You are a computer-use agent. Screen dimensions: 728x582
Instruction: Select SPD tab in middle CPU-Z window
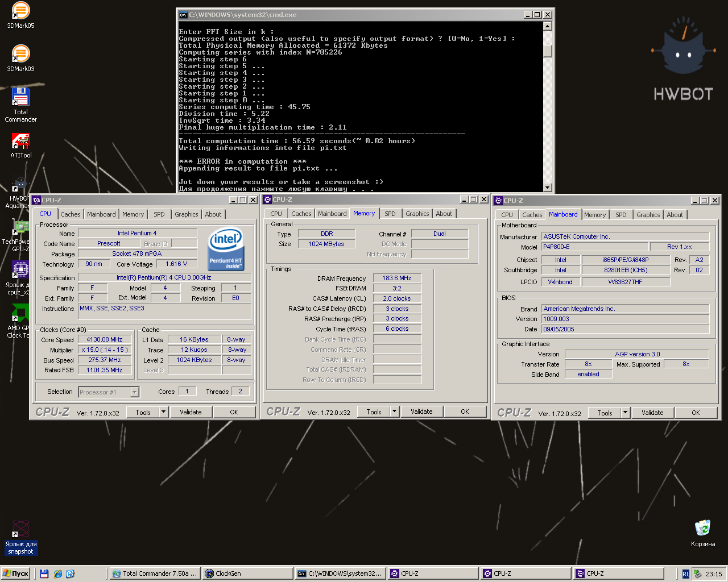coord(390,214)
